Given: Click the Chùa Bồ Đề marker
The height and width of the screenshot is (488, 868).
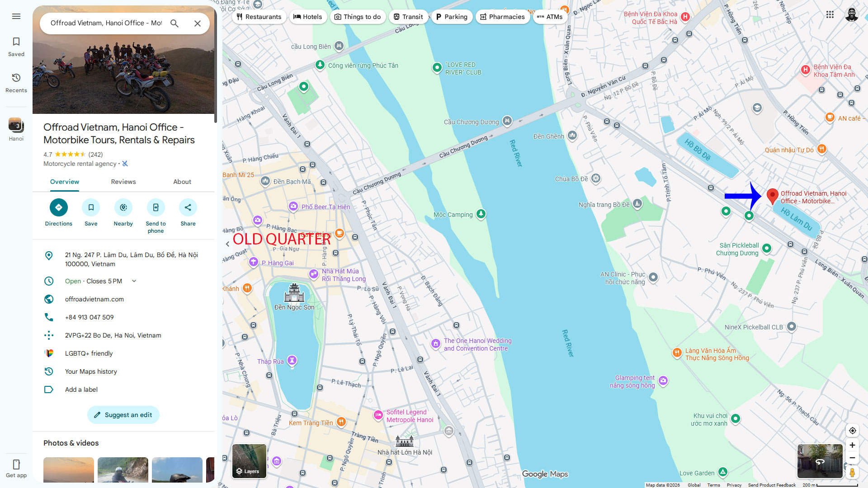Looking at the screenshot, I should (x=596, y=178).
